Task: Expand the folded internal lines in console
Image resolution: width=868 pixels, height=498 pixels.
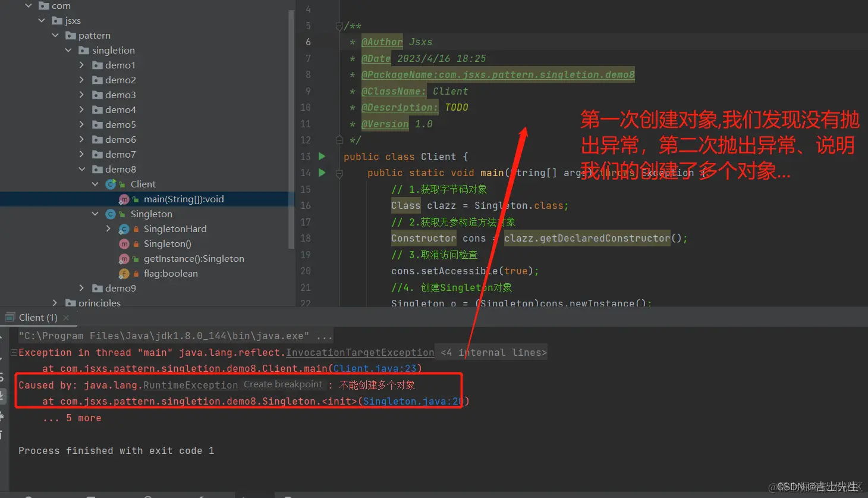Action: point(13,352)
